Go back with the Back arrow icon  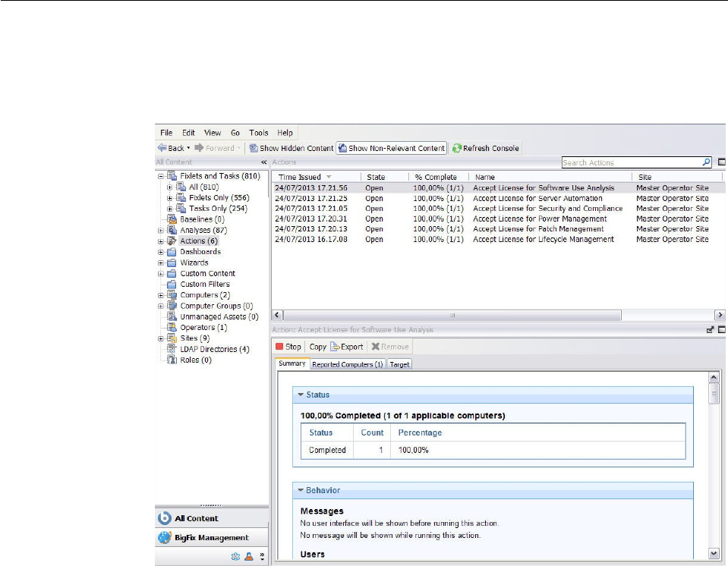coord(162,148)
